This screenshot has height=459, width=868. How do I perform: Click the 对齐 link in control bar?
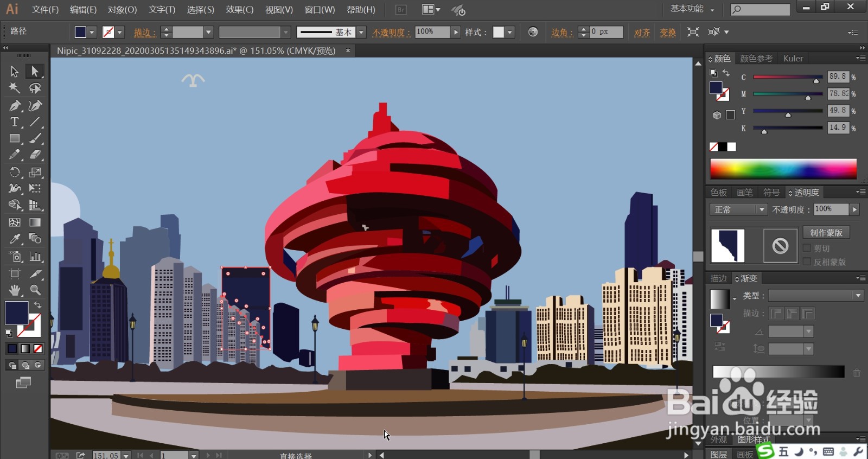point(642,33)
